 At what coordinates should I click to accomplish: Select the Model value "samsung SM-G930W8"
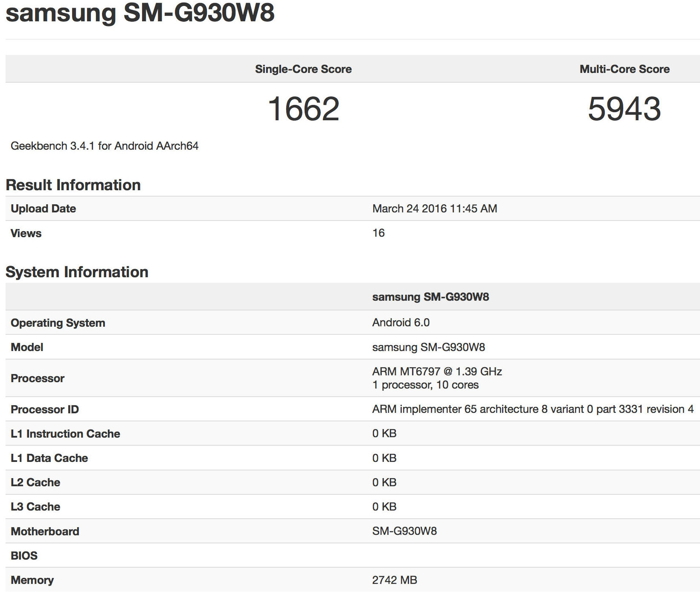[429, 347]
